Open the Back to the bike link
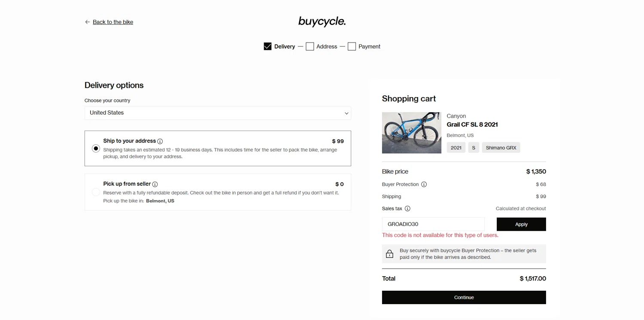 coord(113,22)
